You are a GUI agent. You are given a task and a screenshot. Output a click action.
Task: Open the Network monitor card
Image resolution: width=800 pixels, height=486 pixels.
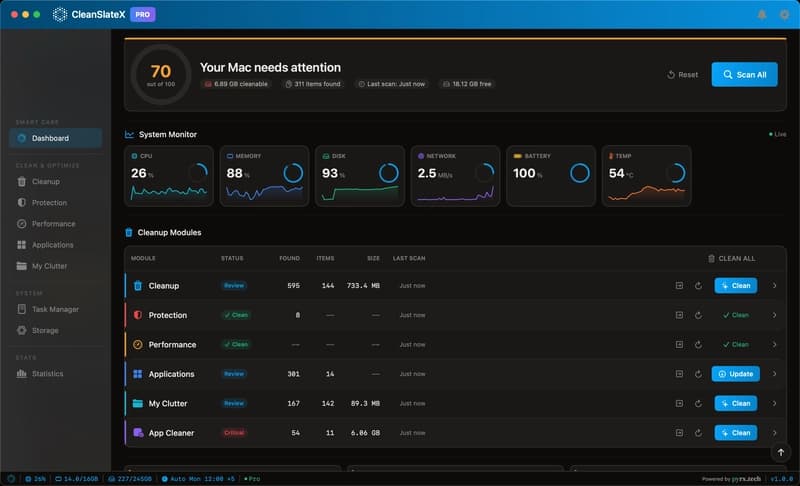456,176
